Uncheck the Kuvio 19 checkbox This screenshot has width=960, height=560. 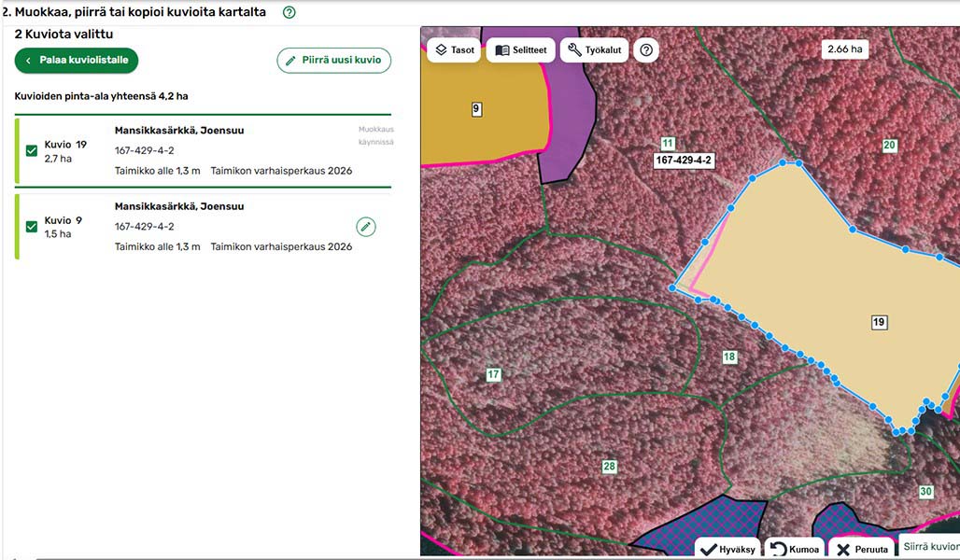32,150
